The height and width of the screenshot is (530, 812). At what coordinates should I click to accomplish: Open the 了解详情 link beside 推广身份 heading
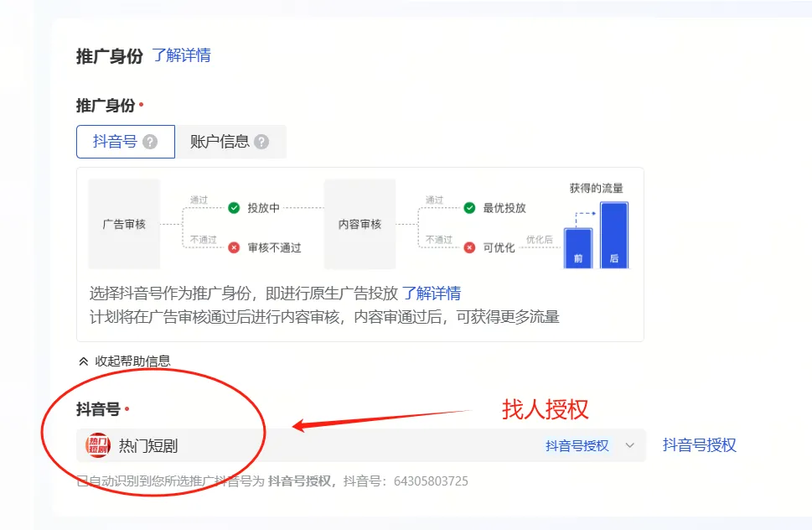pos(181,55)
